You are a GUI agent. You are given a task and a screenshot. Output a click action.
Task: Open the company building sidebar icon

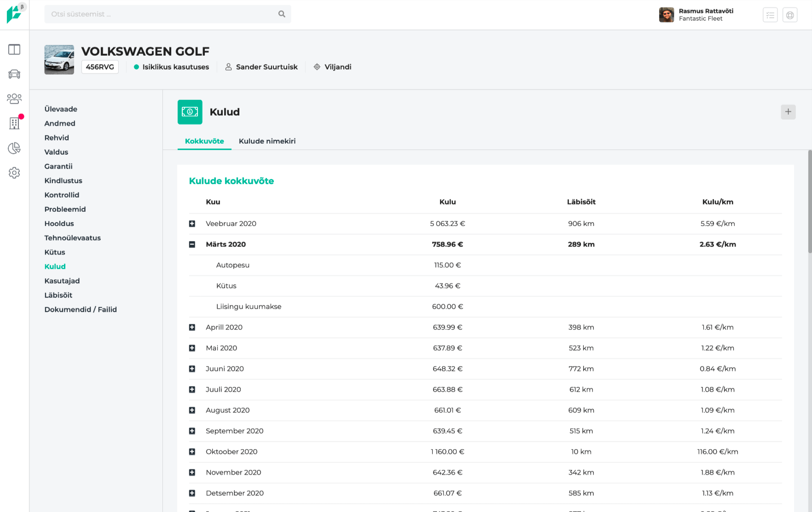(14, 123)
